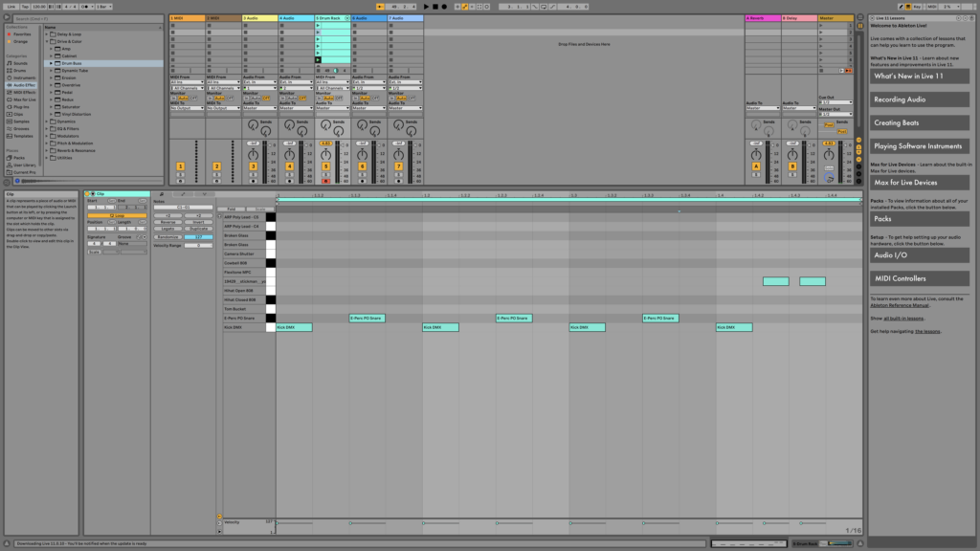The width and height of the screenshot is (980, 551).
Task: Adjust track 3 Send A knob
Action: coord(253,125)
